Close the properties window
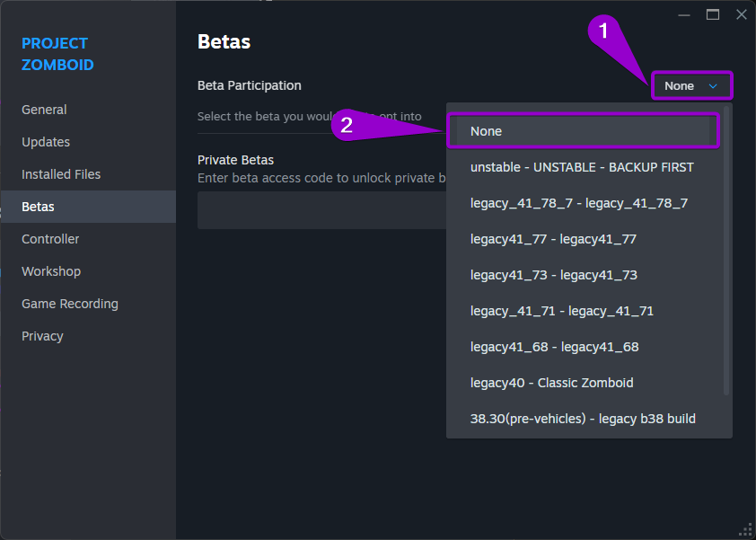This screenshot has width=756, height=540. pos(742,14)
